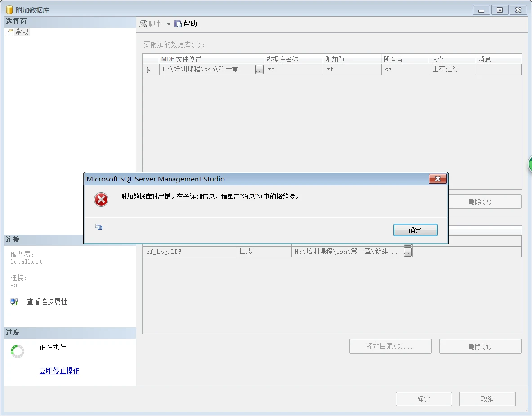This screenshot has height=416, width=532.
Task: Open 查看连接属性 link
Action: [47, 302]
